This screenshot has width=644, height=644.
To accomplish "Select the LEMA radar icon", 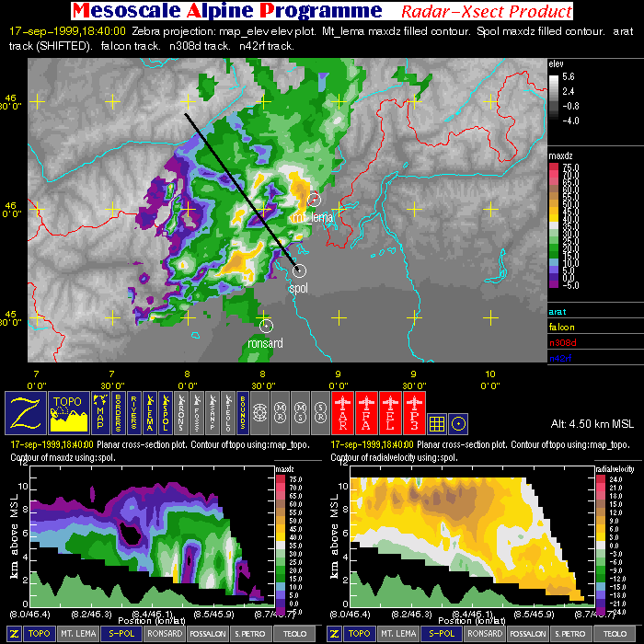I will pos(150,413).
